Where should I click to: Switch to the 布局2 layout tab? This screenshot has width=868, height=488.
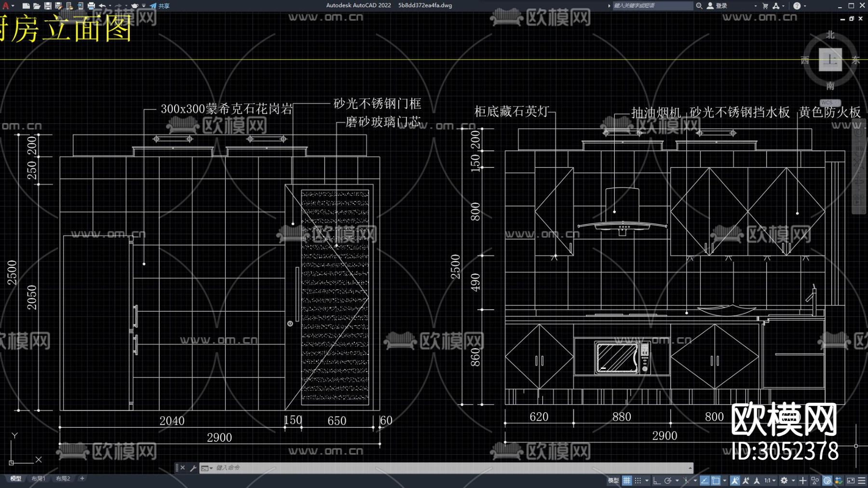(x=63, y=479)
